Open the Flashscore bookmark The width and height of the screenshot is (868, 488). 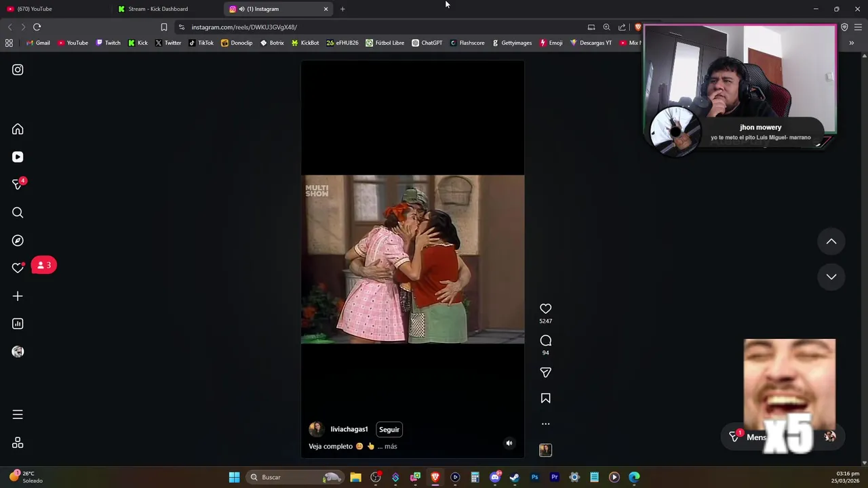pos(467,43)
